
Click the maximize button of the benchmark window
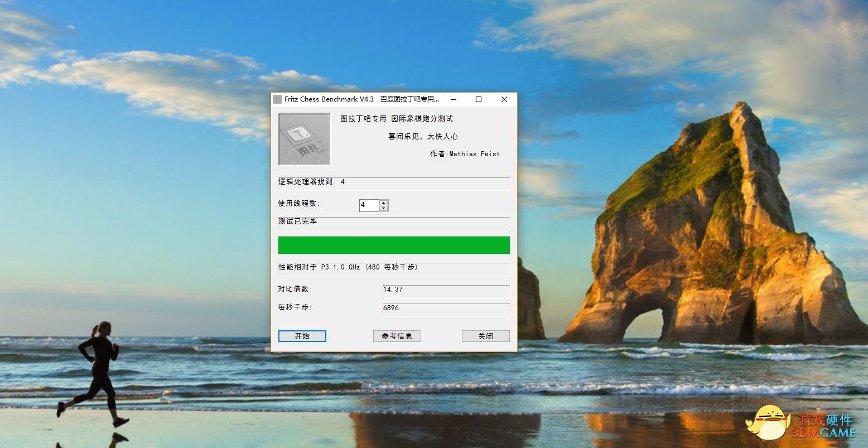[x=478, y=99]
